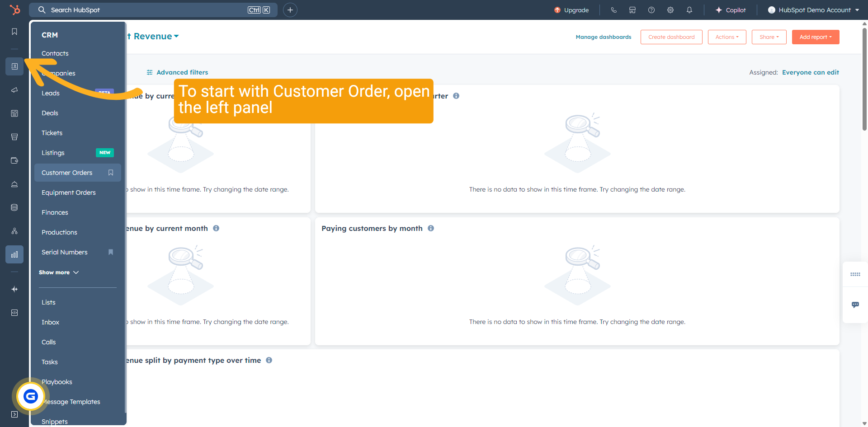Open the Bookmarks icon in sidebar
The height and width of the screenshot is (427, 868).
[x=14, y=32]
